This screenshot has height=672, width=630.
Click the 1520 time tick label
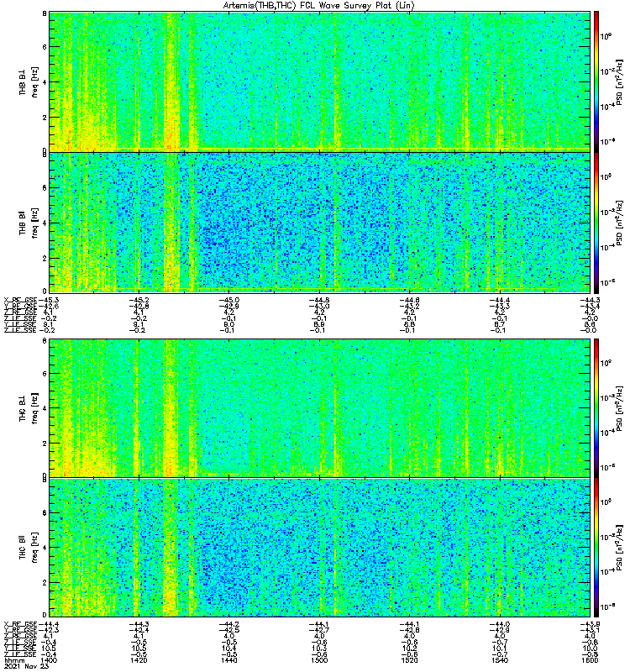(x=409, y=660)
